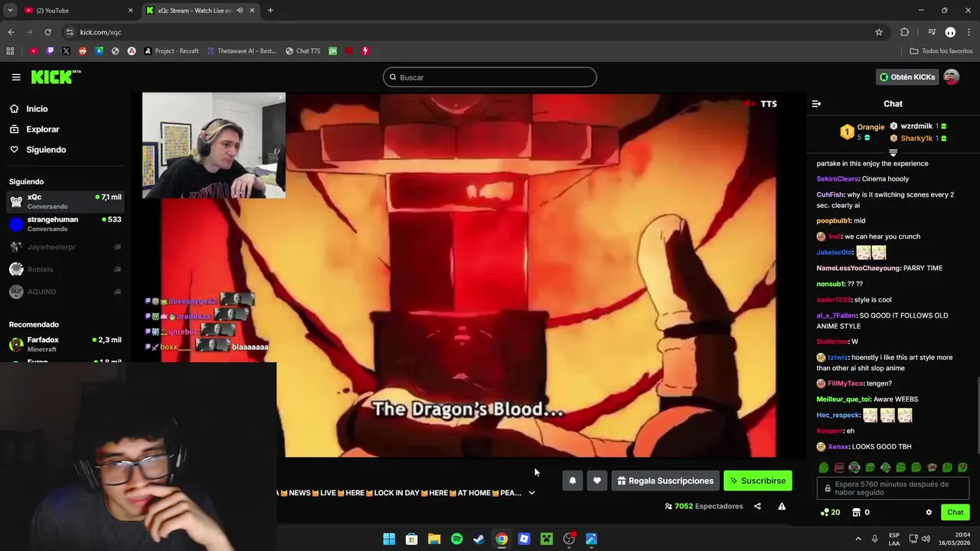Image resolution: width=980 pixels, height=551 pixels.
Task: Open the Project - Recraft bookmark
Action: pyautogui.click(x=171, y=51)
